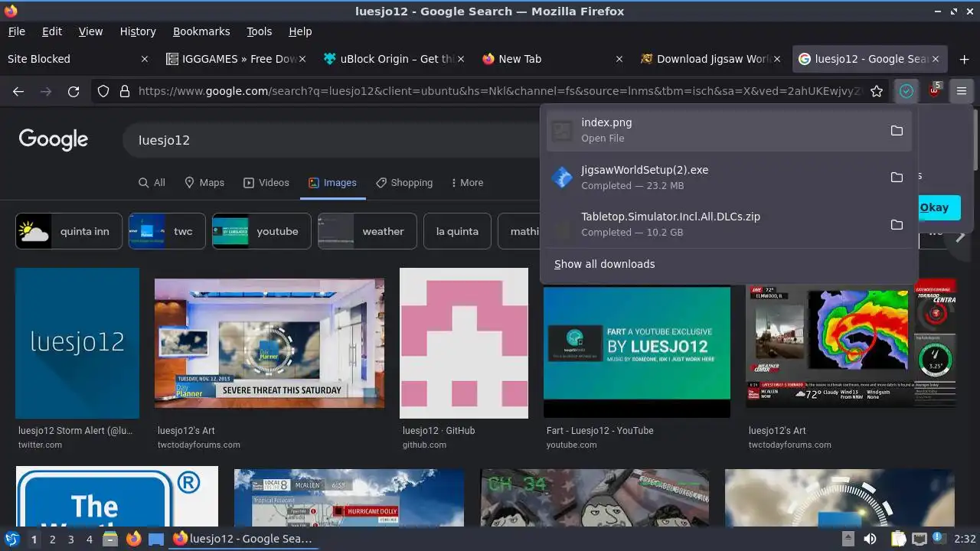Open a new tab with plus

coord(964,59)
